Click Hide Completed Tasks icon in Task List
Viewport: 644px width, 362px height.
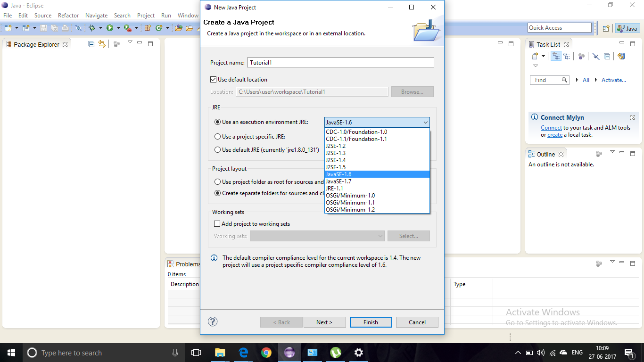click(x=596, y=56)
